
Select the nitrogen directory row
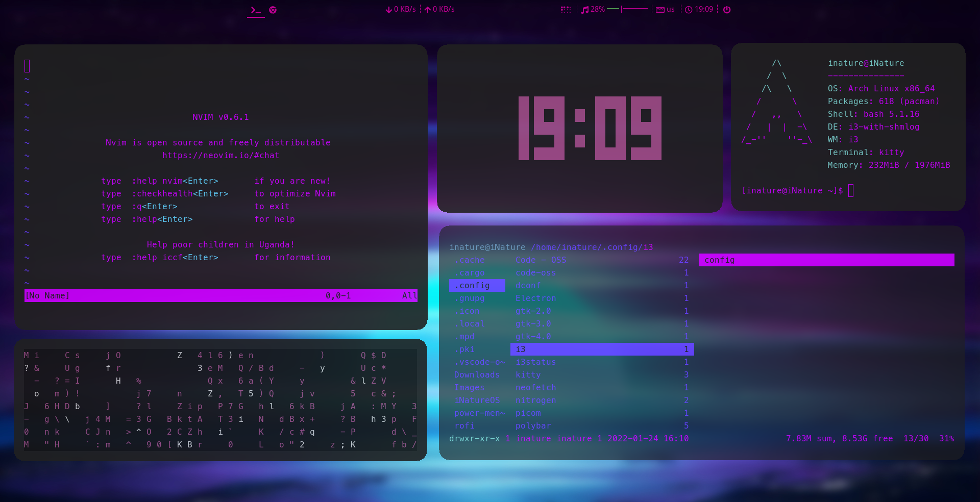coord(602,400)
